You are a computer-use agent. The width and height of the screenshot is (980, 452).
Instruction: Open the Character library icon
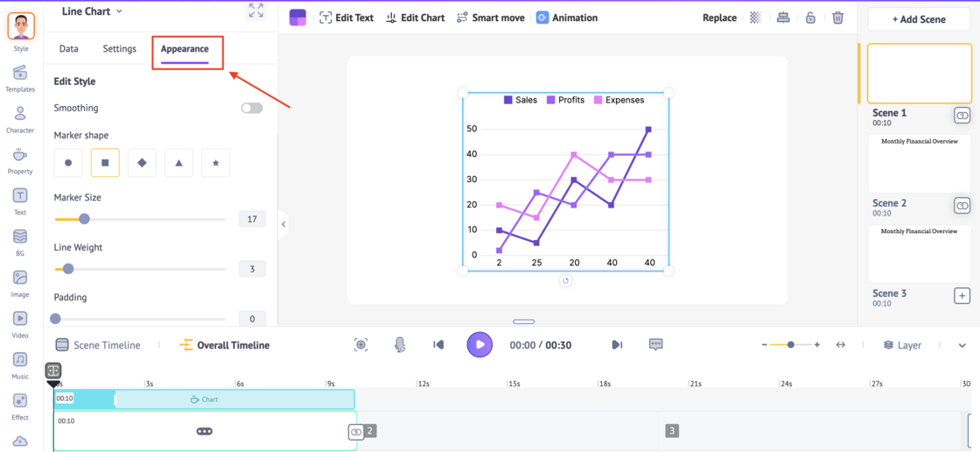[19, 118]
